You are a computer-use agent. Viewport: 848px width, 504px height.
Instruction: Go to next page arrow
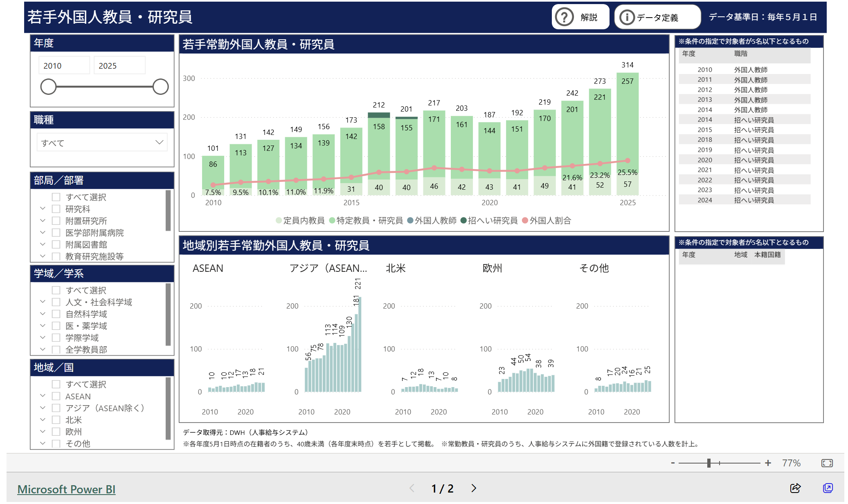(x=474, y=488)
